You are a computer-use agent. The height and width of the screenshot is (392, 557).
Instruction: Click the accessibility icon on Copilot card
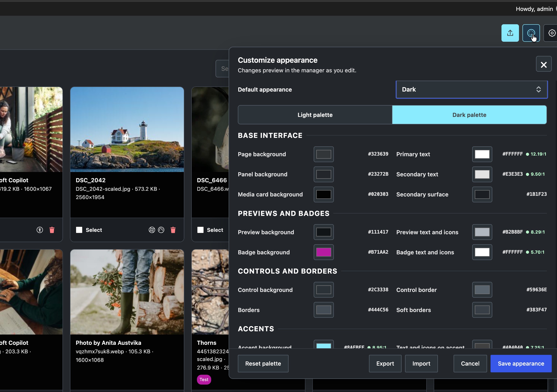[x=40, y=230]
